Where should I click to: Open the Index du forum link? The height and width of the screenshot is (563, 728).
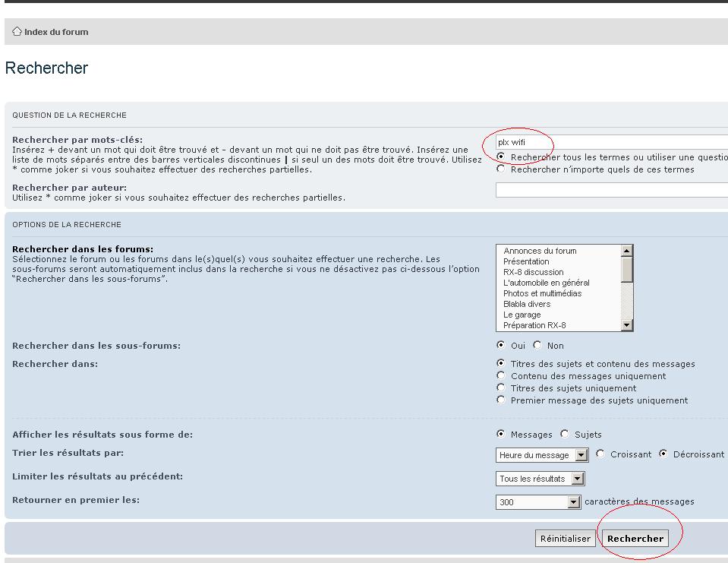(55, 32)
